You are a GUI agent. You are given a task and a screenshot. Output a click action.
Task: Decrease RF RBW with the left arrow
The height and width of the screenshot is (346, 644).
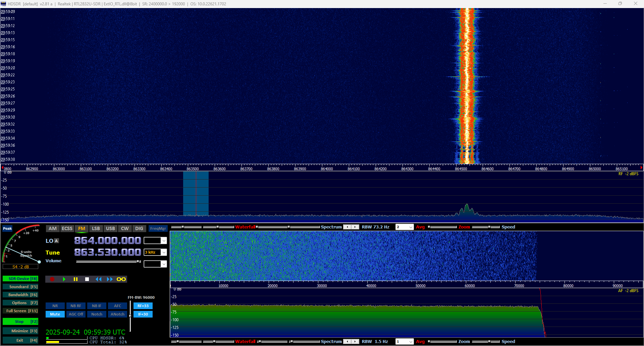(347, 227)
